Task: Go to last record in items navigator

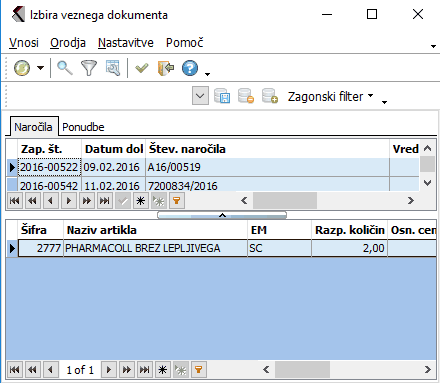Action: click(144, 369)
